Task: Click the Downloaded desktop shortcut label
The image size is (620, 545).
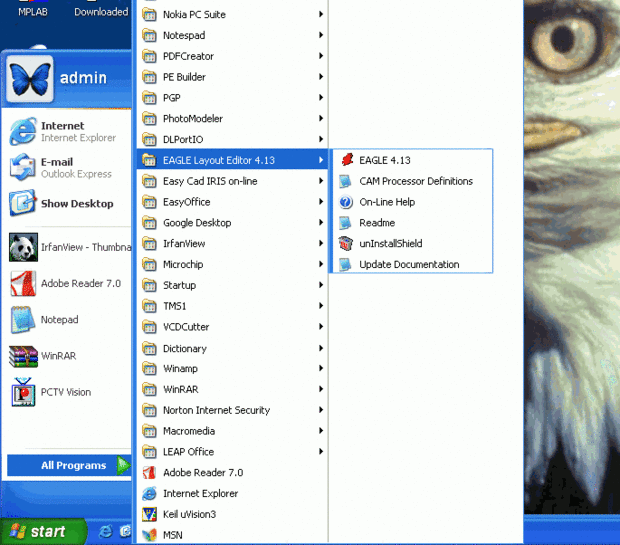Action: click(x=101, y=12)
